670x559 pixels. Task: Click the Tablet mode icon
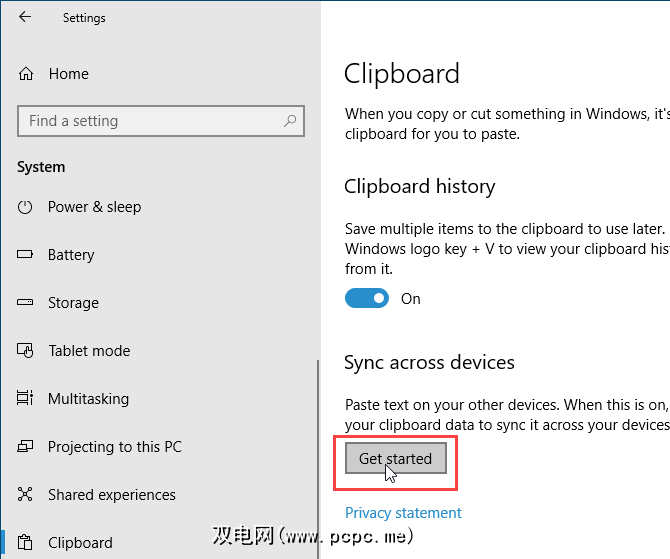26,351
